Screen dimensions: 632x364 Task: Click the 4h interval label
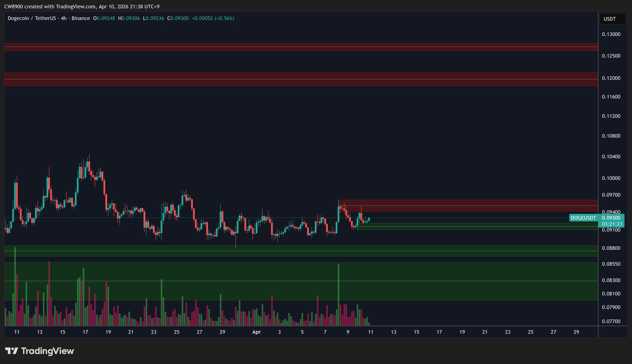coord(64,18)
